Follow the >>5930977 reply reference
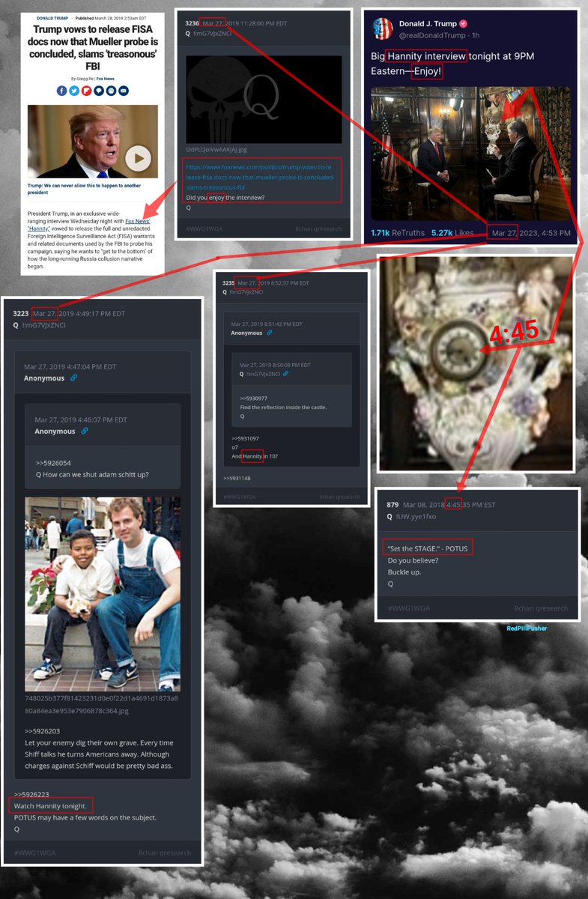The width and height of the screenshot is (588, 899). tap(255, 398)
